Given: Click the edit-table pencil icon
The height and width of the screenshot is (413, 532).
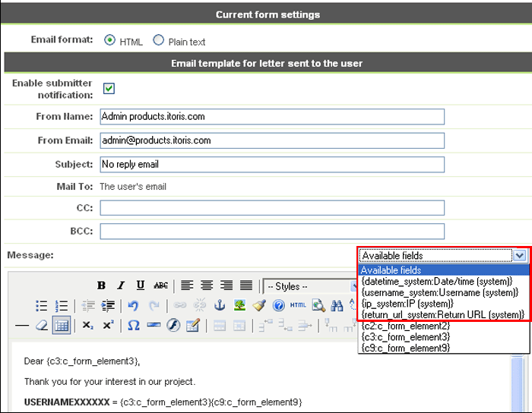Looking at the screenshot, I should click(x=193, y=326).
